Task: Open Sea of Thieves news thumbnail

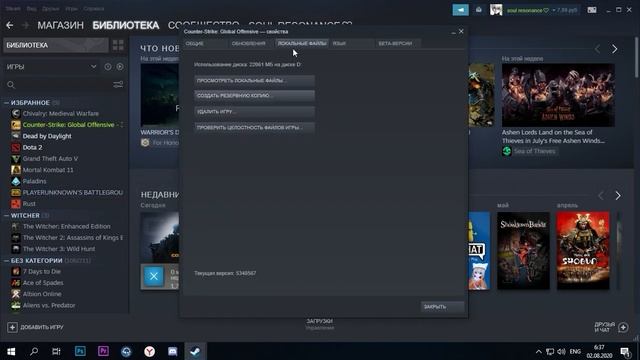Action: pyautogui.click(x=558, y=95)
